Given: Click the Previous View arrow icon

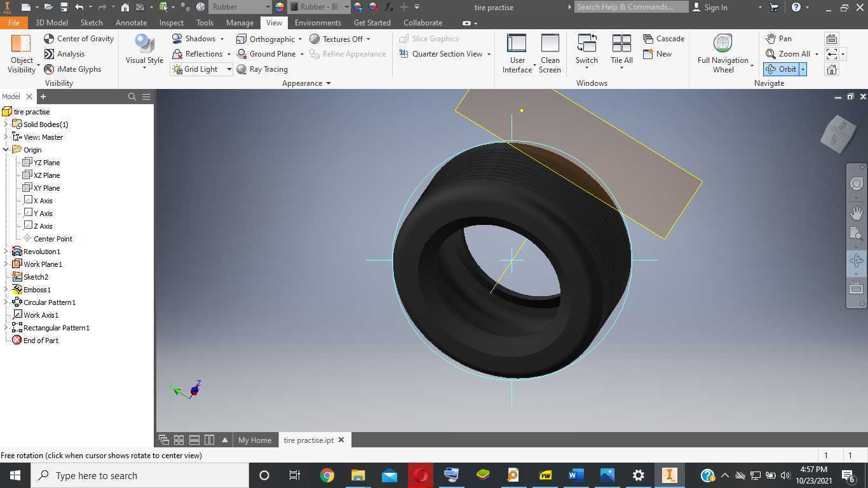Looking at the screenshot, I should click(831, 54).
